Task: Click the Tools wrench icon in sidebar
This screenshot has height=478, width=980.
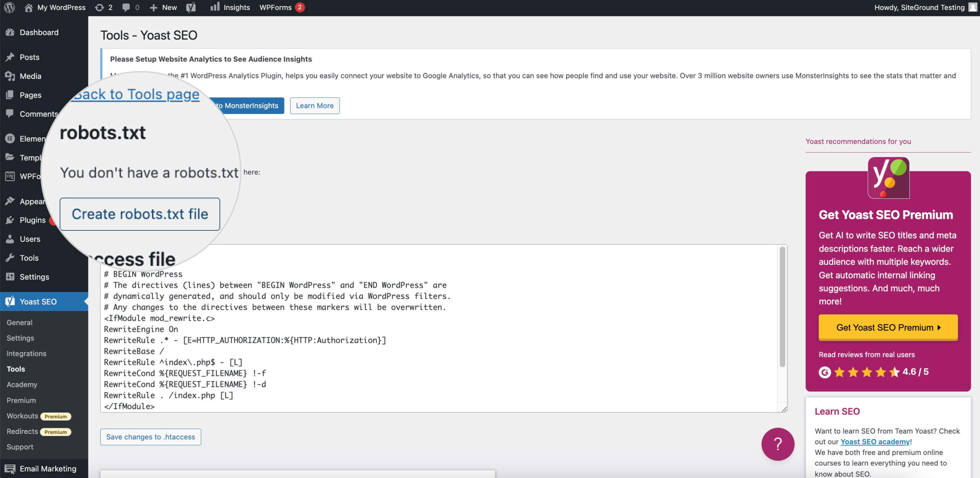Action: click(x=10, y=258)
